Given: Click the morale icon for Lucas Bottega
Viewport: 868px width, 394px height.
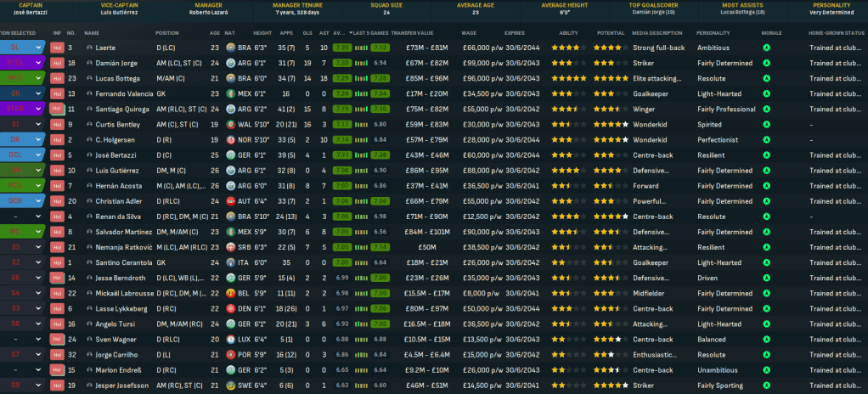Looking at the screenshot, I should point(767,79).
